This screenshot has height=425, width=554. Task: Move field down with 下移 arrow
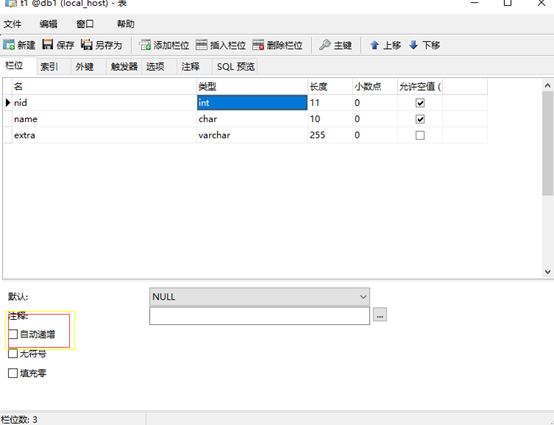tap(413, 45)
